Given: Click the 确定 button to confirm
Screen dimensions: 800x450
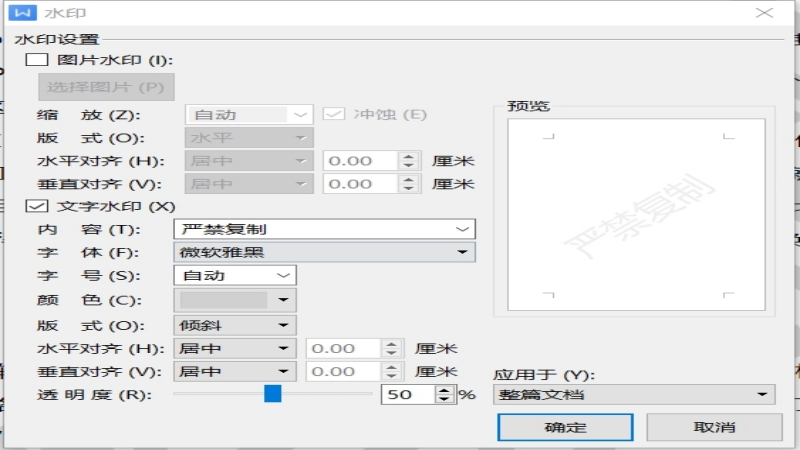Looking at the screenshot, I should (566, 427).
